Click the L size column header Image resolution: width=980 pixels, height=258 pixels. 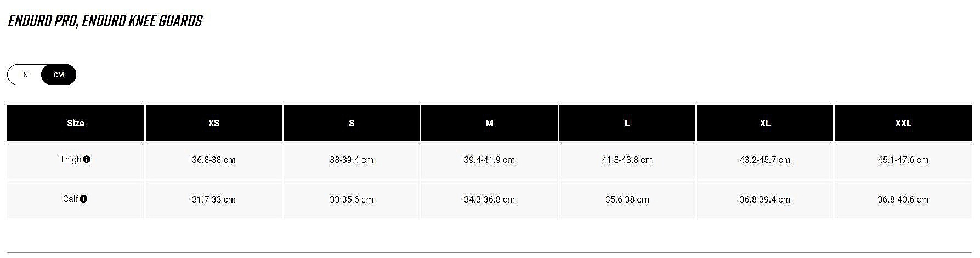pos(627,124)
